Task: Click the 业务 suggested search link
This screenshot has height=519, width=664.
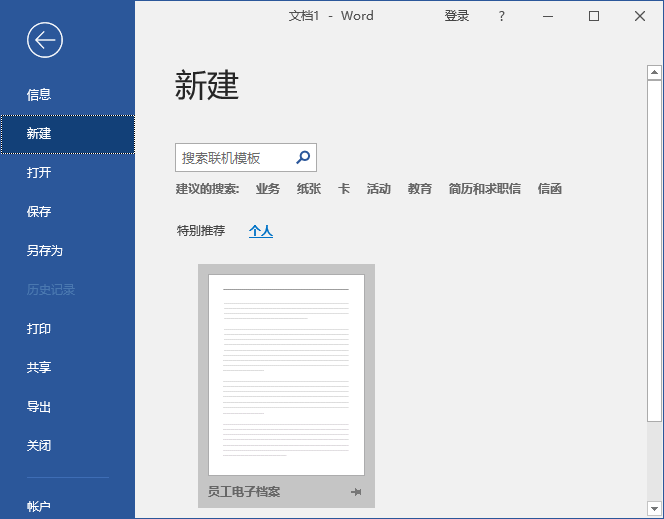Action: point(268,189)
